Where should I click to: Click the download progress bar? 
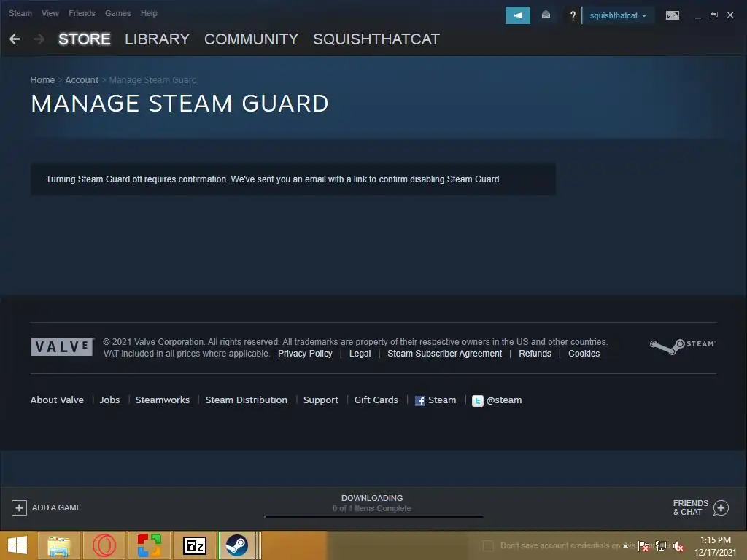click(x=374, y=516)
